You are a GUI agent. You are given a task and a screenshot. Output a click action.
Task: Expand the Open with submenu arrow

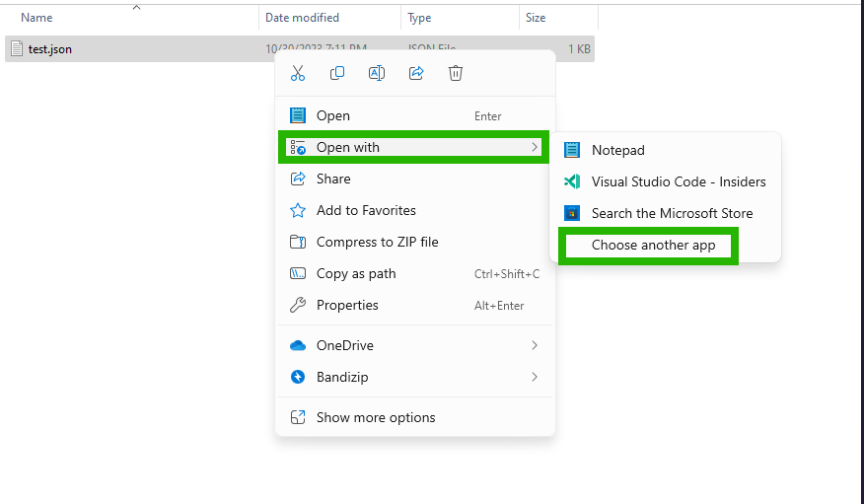tap(534, 147)
